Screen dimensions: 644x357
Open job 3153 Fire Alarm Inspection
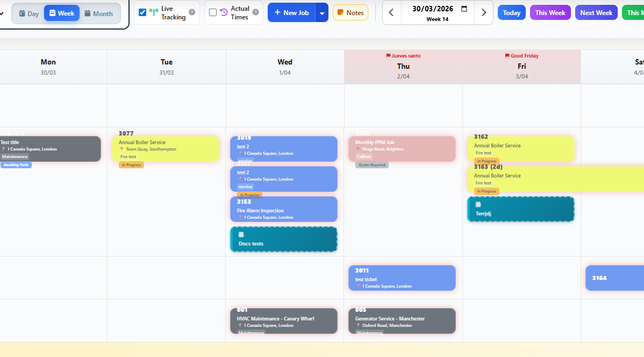click(x=284, y=209)
